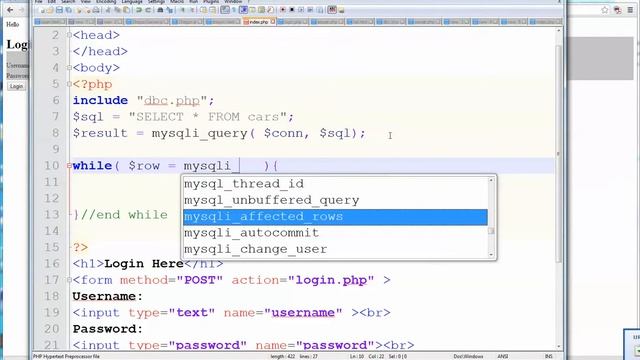Select mysql_unbuffered_query in autocomplete list
Screen dimensions: 640x360
pyautogui.click(x=335, y=200)
